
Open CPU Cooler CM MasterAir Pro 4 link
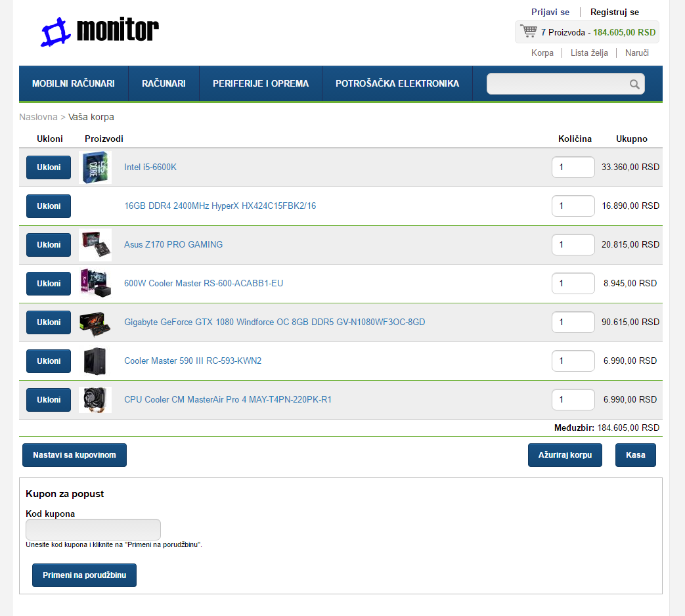(x=228, y=400)
